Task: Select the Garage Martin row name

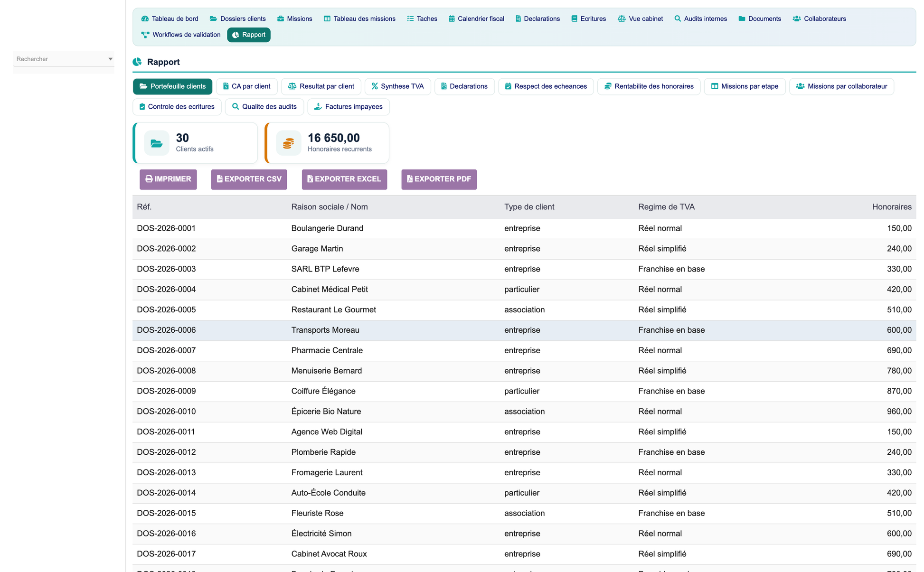Action: (x=317, y=249)
